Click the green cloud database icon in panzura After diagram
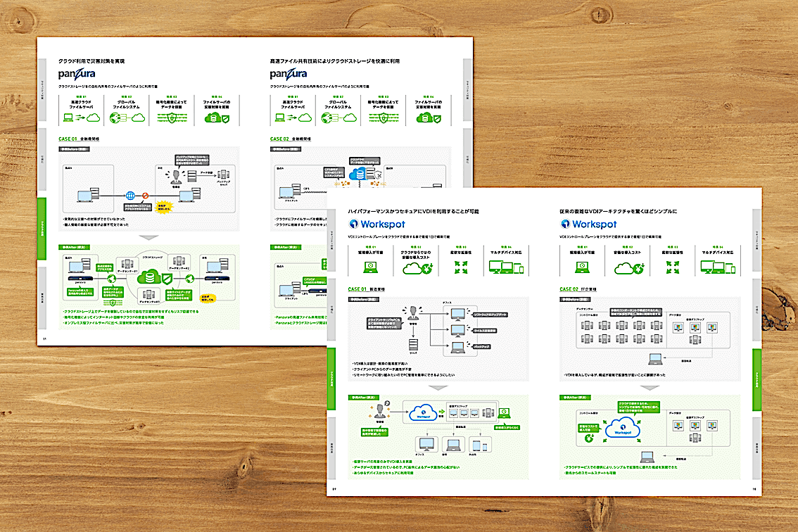Image resolution: width=798 pixels, height=532 pixels. [150, 277]
